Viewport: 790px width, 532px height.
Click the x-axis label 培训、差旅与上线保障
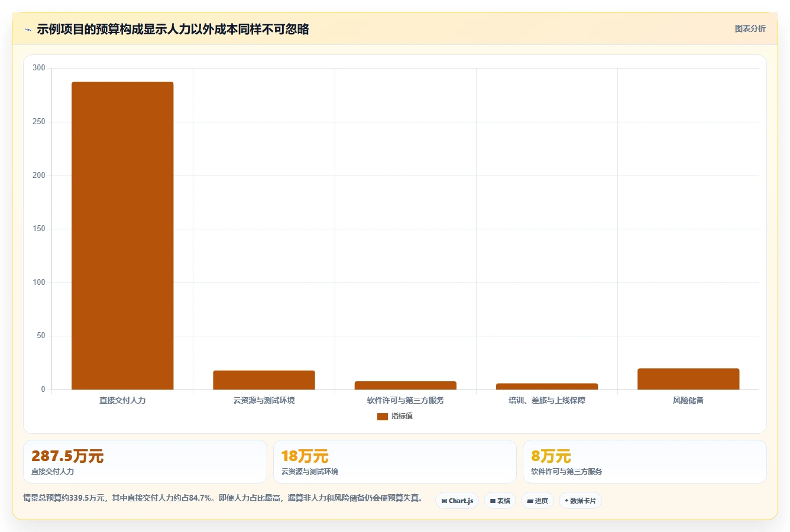tap(547, 400)
